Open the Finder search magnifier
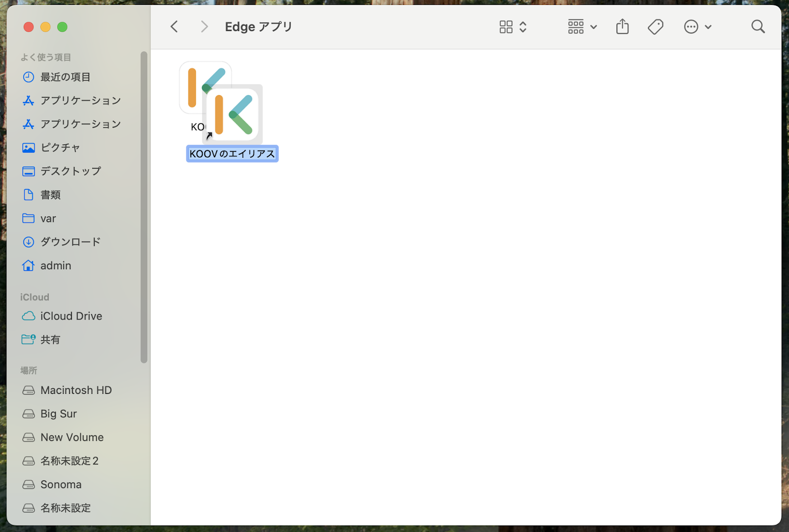This screenshot has height=532, width=789. [x=758, y=27]
